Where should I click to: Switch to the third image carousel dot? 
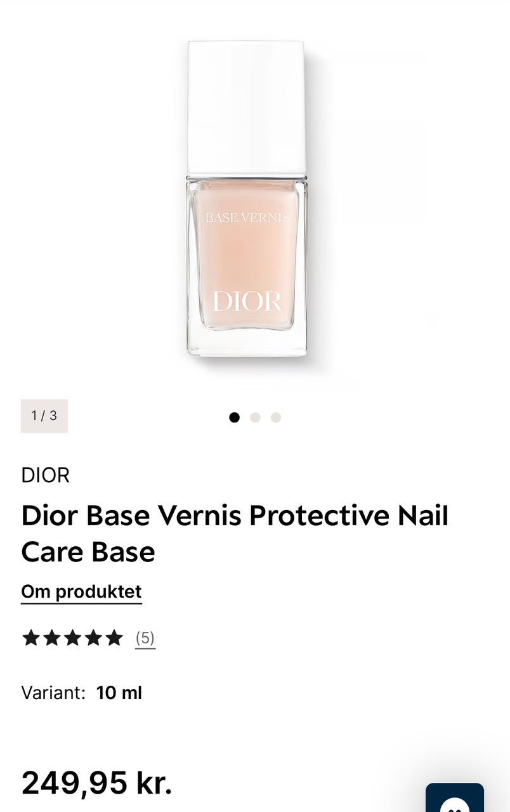click(276, 417)
